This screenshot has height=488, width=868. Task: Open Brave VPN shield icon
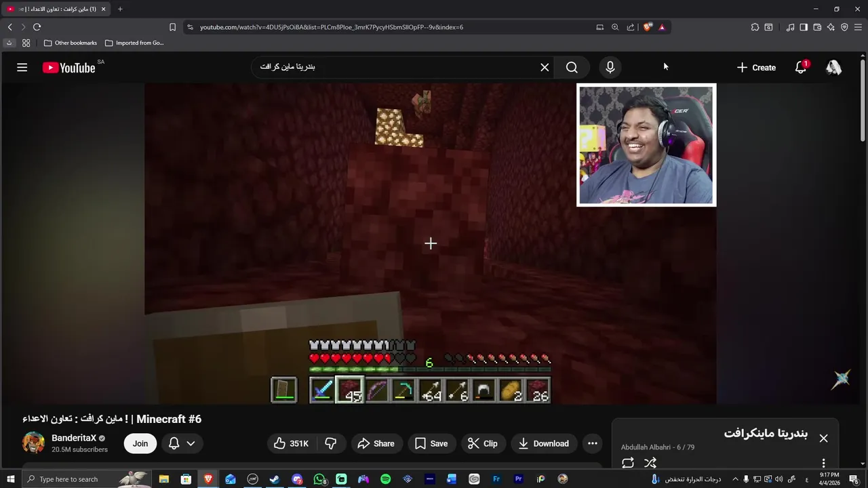[844, 27]
